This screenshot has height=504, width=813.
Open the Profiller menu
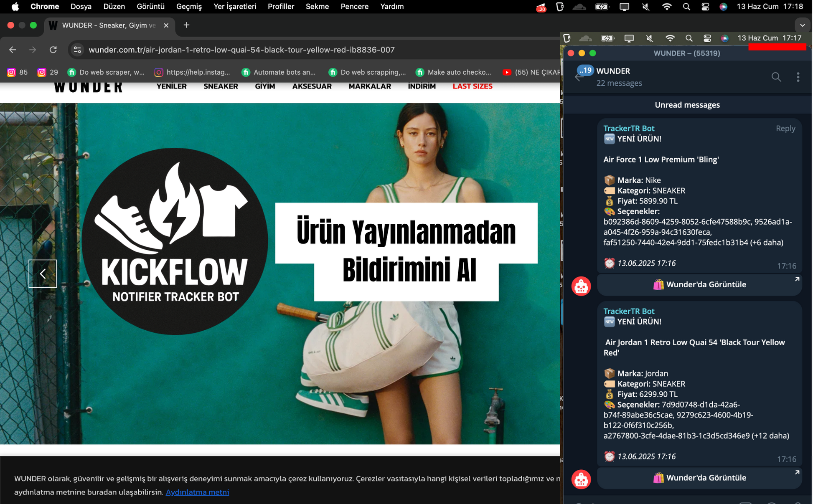pyautogui.click(x=281, y=7)
